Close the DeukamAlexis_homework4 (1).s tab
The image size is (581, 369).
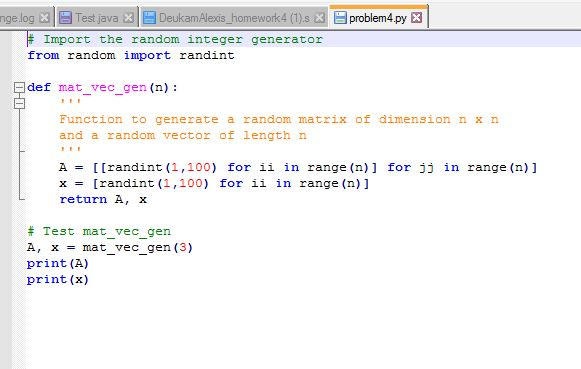coord(319,17)
